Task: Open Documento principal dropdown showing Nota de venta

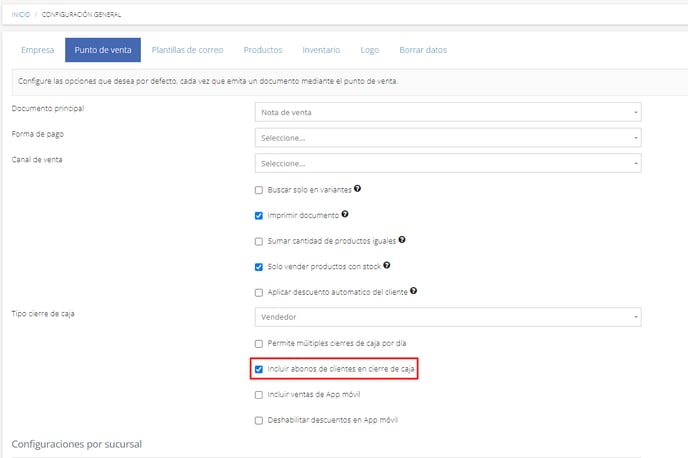Action: (x=448, y=112)
